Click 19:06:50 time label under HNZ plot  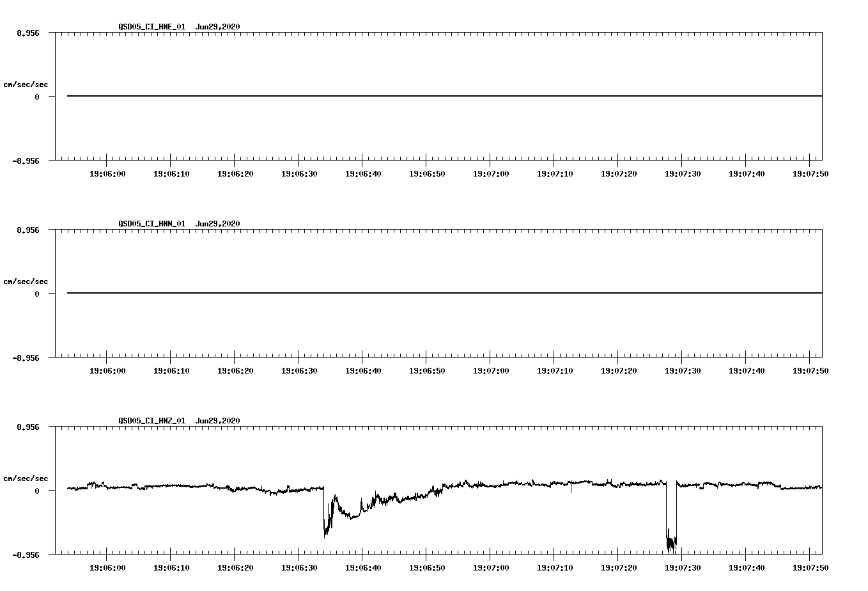pyautogui.click(x=427, y=568)
